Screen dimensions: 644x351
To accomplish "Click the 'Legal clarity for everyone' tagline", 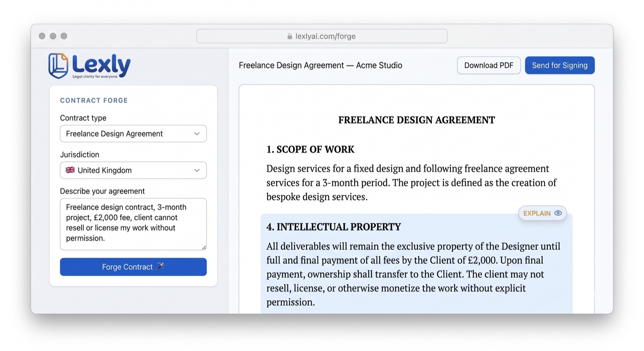I will 95,76.
